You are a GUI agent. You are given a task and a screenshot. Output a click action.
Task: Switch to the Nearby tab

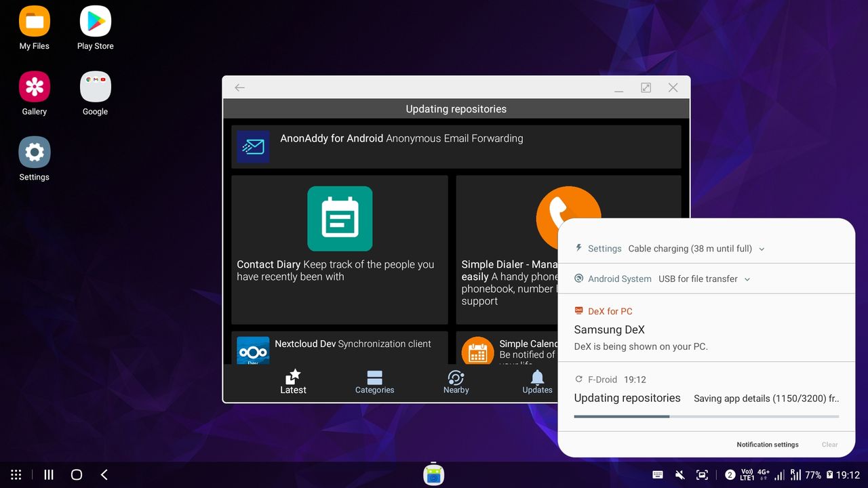456,382
